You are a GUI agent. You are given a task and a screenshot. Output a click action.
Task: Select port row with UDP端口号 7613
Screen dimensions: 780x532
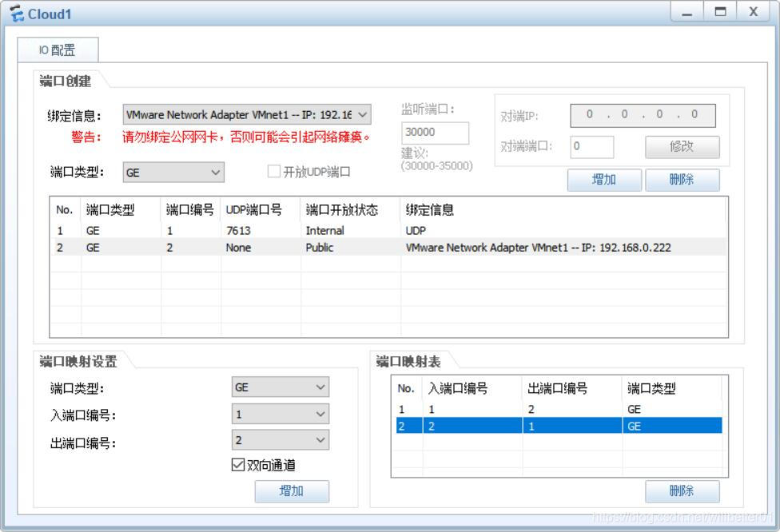(x=388, y=231)
